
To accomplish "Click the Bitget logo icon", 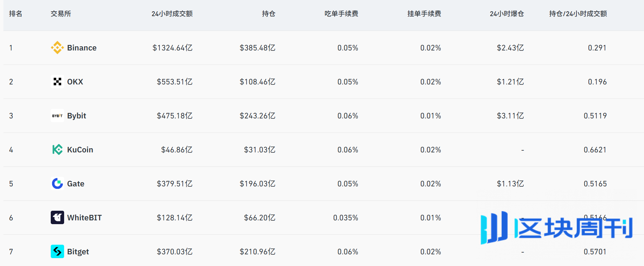I will pos(57,251).
